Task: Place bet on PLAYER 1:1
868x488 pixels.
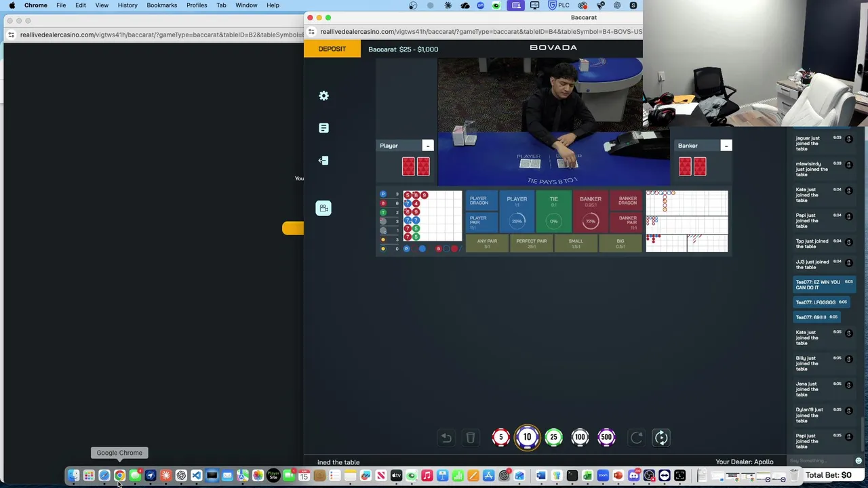Action: tap(517, 211)
